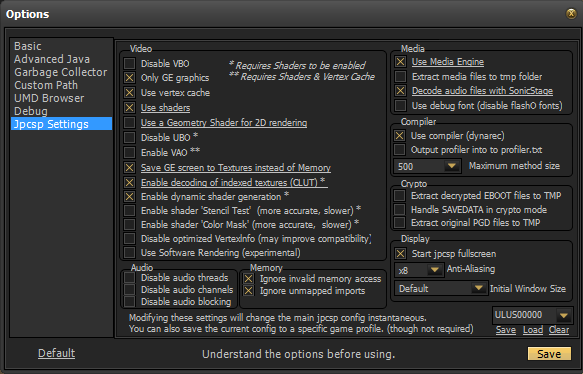The image size is (583, 374).
Task: Enable Use Software Rendering (experimental)
Action: [129, 252]
